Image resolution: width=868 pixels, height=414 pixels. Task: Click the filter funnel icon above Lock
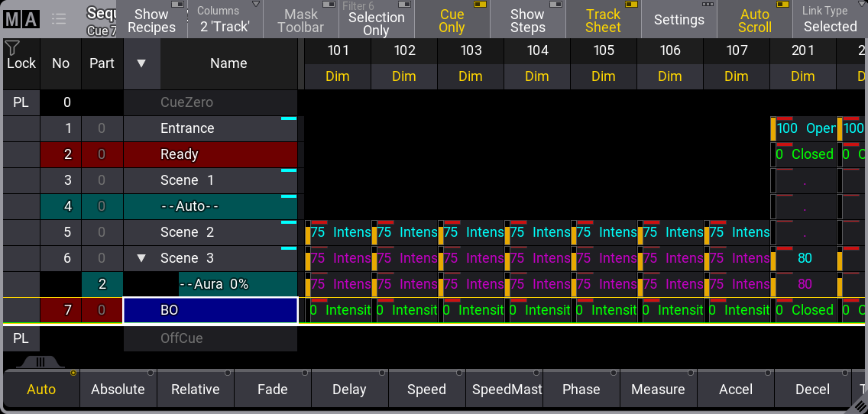(x=12, y=48)
